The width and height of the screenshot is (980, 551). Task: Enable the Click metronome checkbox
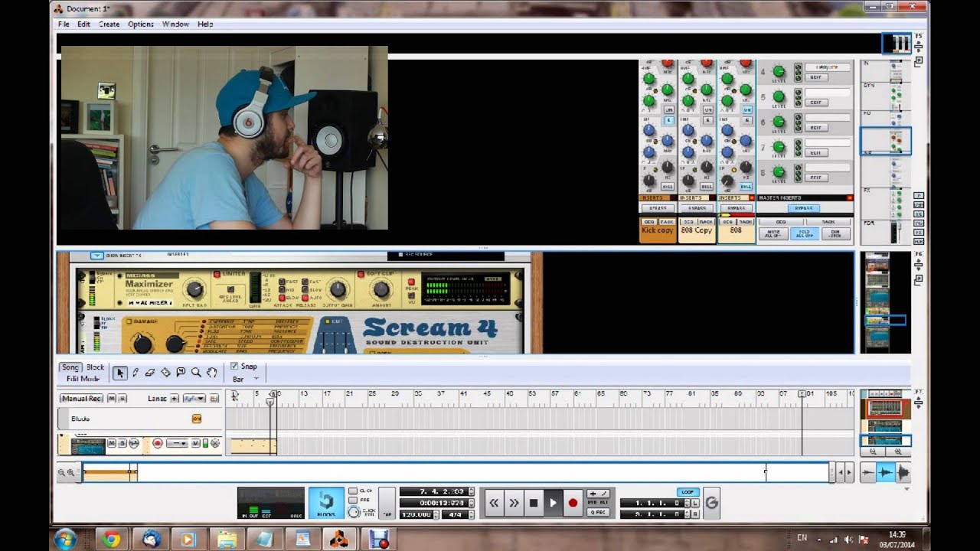(x=353, y=491)
